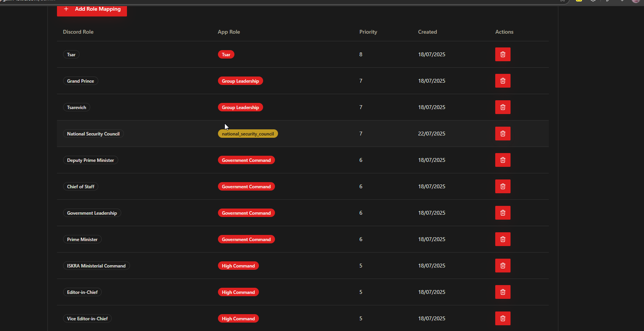This screenshot has height=331, width=644.
Task: Delete the Government Leadership mapping
Action: pyautogui.click(x=503, y=213)
